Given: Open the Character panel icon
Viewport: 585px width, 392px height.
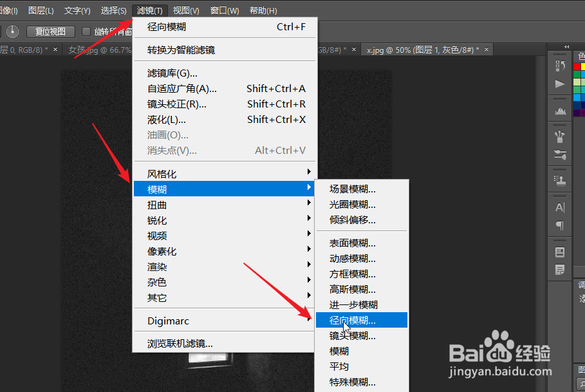Looking at the screenshot, I should 560,207.
